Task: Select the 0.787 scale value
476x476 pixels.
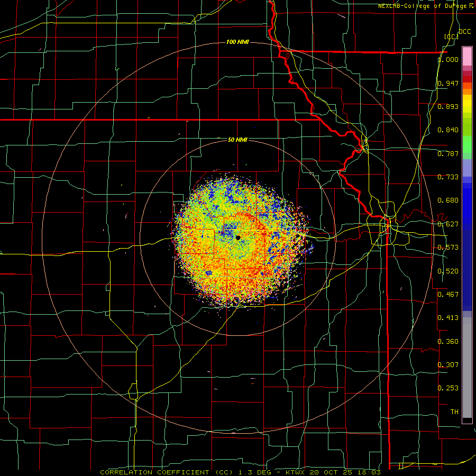Action: 448,153
